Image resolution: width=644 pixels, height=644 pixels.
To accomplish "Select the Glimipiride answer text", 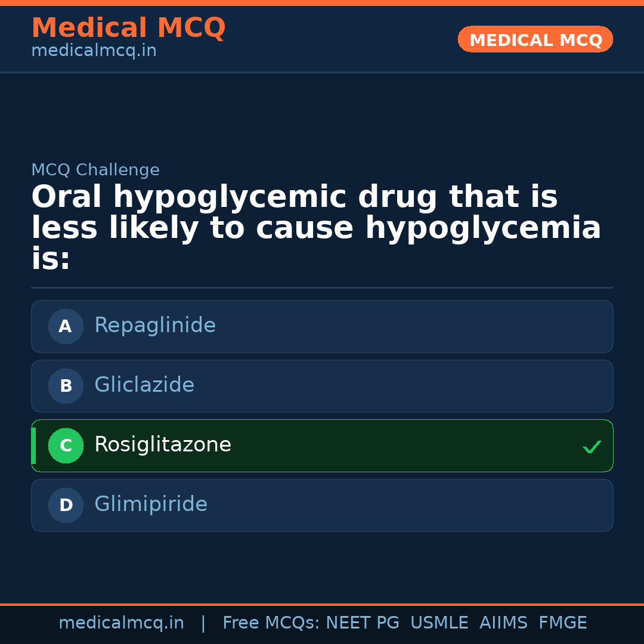I will click(x=151, y=504).
